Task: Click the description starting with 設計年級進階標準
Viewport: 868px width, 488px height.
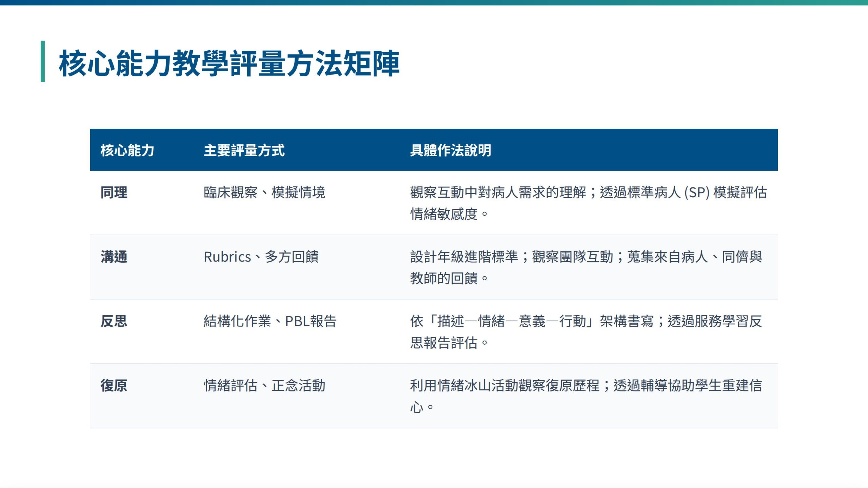Action: point(586,257)
